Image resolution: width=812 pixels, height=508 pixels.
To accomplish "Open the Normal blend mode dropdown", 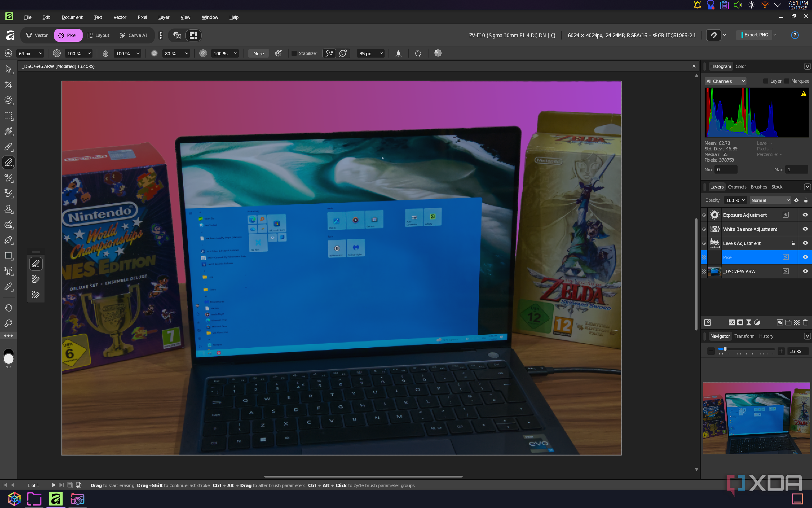I will 770,200.
